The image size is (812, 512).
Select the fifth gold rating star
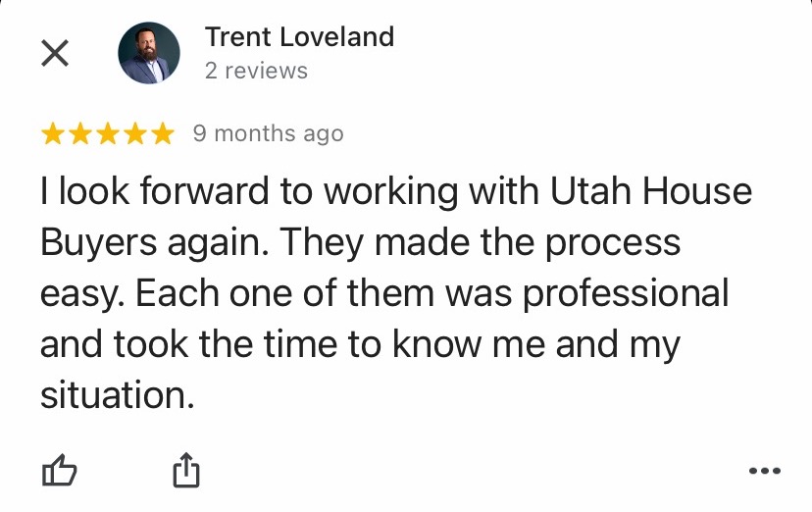(x=163, y=133)
